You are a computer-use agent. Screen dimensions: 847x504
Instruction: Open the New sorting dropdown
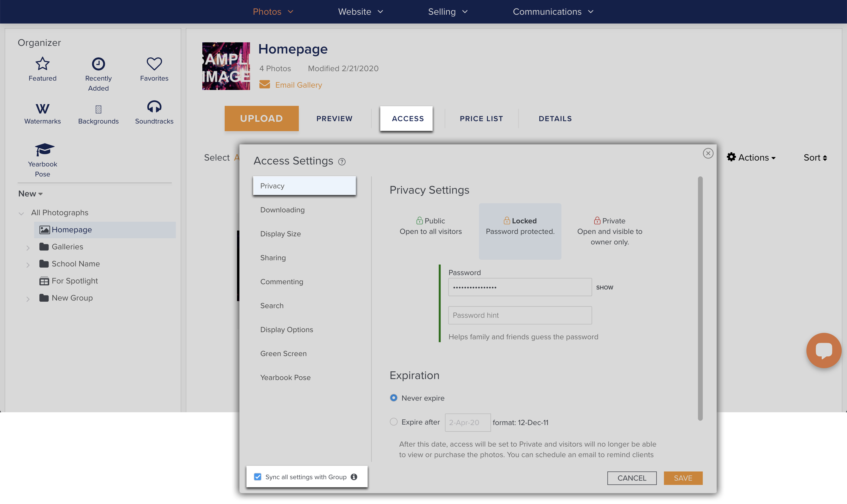click(x=30, y=193)
